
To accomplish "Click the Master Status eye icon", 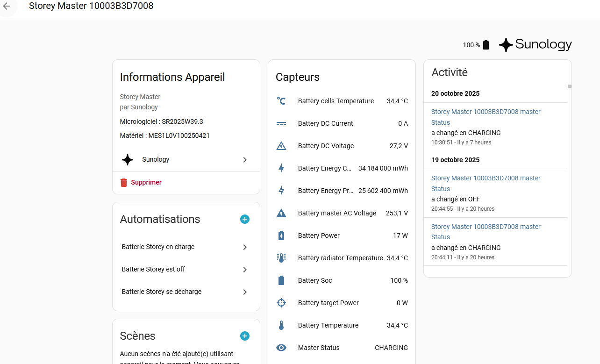I will [281, 348].
